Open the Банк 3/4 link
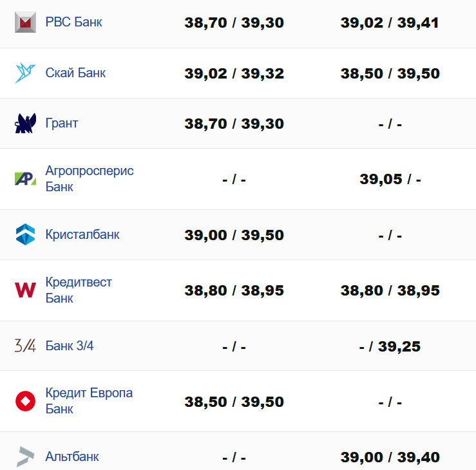 point(70,346)
